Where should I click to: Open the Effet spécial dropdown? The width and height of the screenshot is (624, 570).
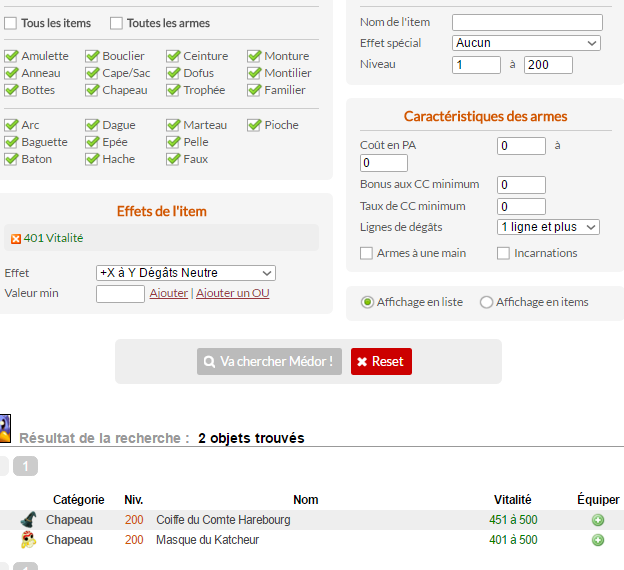click(526, 43)
